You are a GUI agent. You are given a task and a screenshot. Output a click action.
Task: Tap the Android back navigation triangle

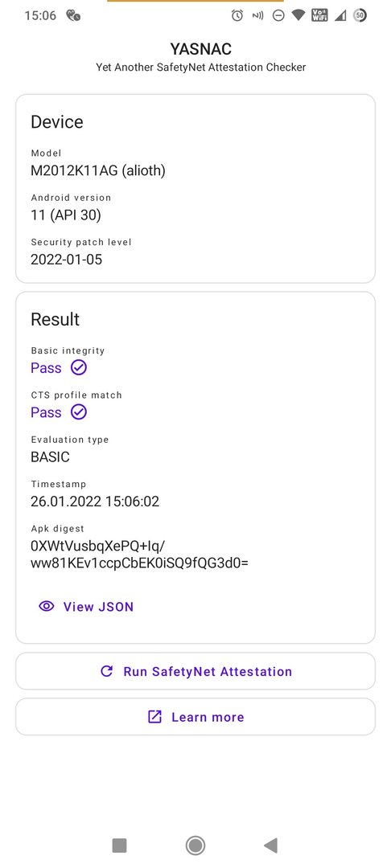tap(270, 845)
